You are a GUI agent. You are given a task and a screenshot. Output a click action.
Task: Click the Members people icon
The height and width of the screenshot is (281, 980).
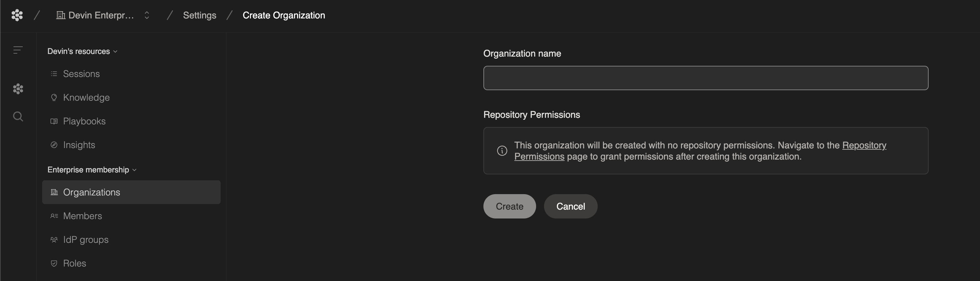[x=54, y=216]
